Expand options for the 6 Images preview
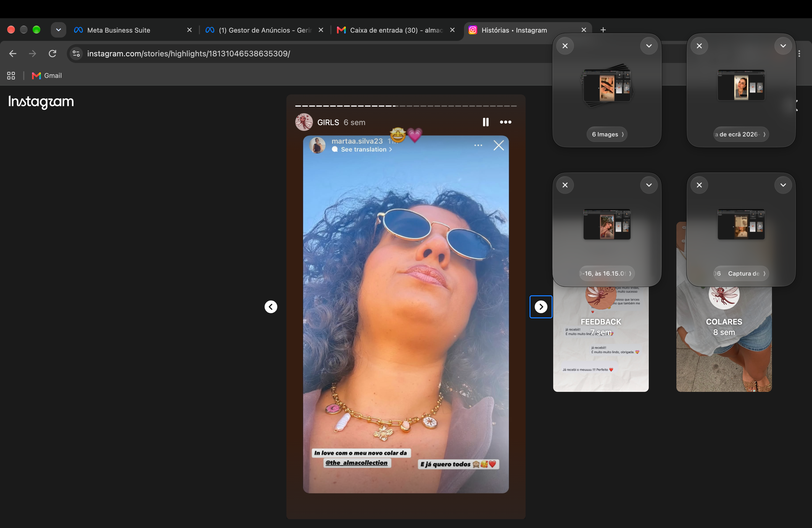 [x=649, y=46]
